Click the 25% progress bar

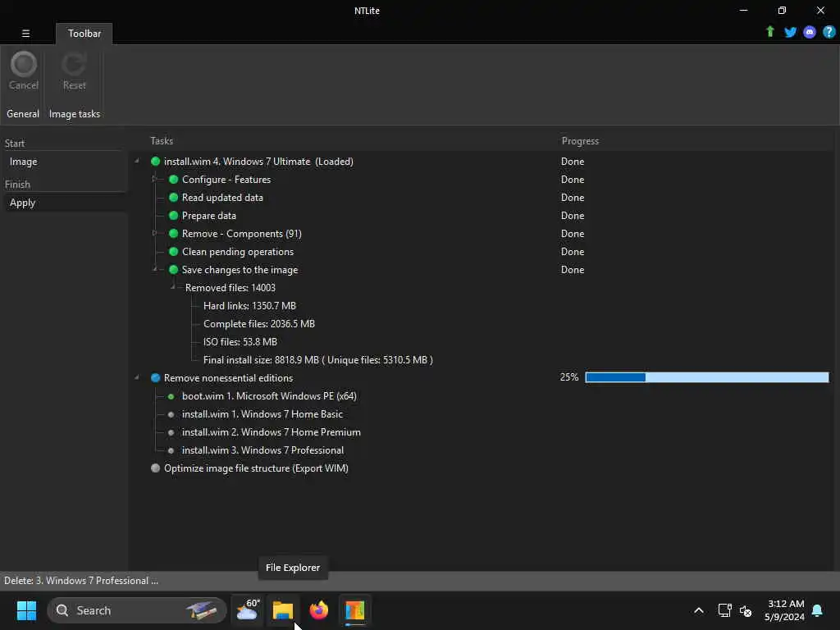[x=706, y=377]
